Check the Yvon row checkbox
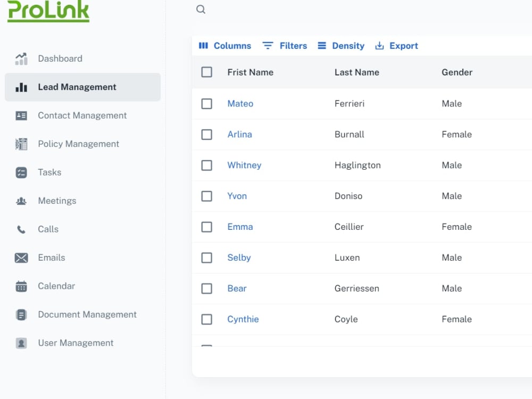Image resolution: width=532 pixels, height=399 pixels. click(x=206, y=196)
